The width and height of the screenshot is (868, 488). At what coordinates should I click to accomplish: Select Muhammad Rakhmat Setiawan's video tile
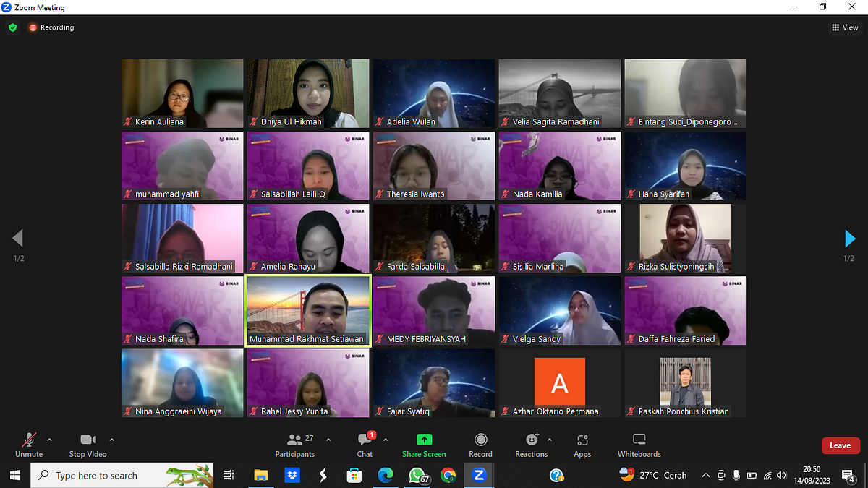pos(308,311)
